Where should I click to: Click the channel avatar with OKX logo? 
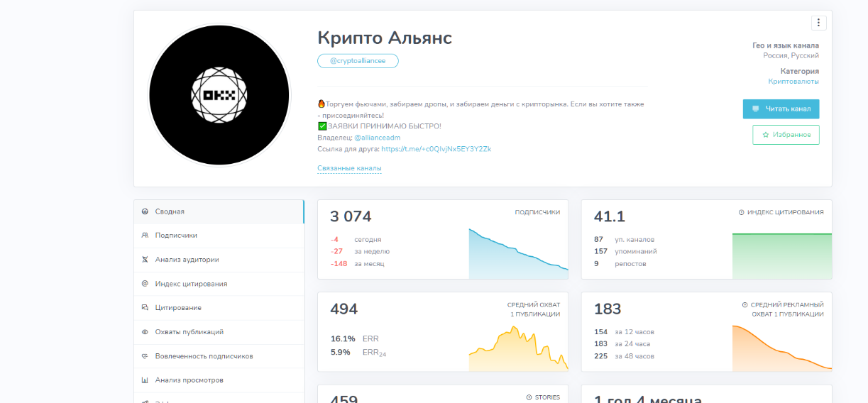coord(219,95)
